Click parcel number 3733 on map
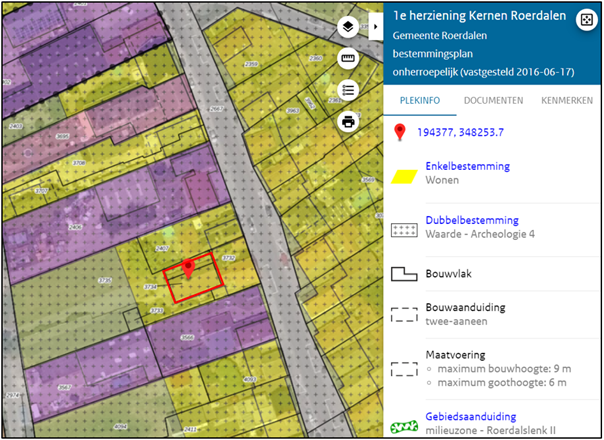This screenshot has height=440, width=604. [156, 311]
